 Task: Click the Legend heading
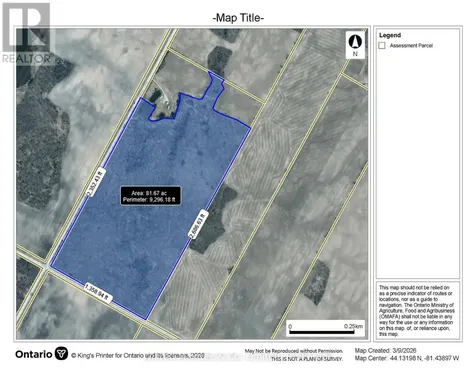click(x=390, y=35)
